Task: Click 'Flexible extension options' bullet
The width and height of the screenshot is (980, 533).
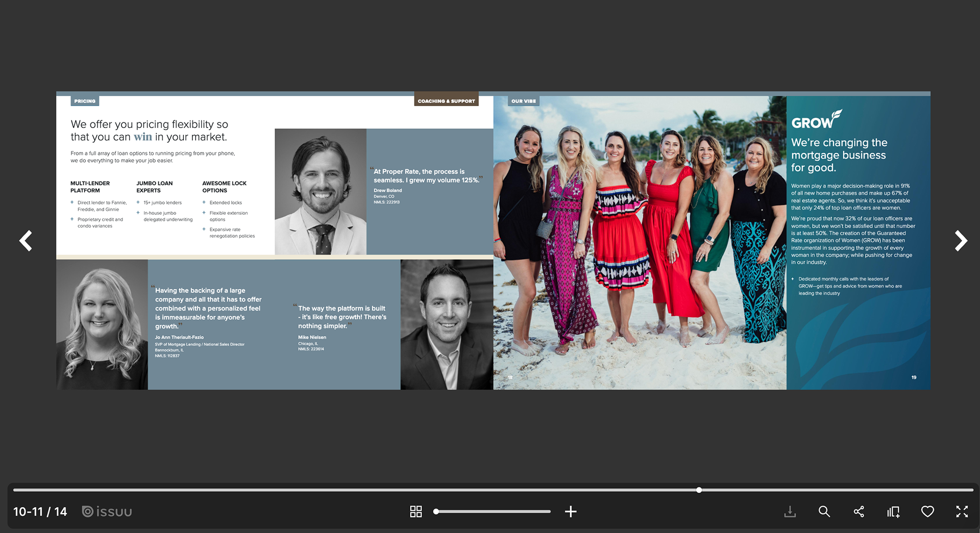Action: point(228,216)
